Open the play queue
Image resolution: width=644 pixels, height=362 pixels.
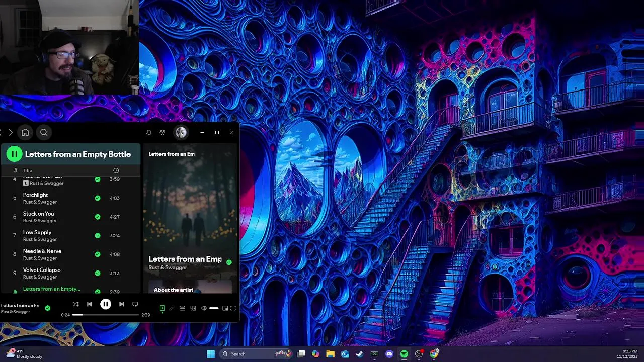tap(183, 308)
